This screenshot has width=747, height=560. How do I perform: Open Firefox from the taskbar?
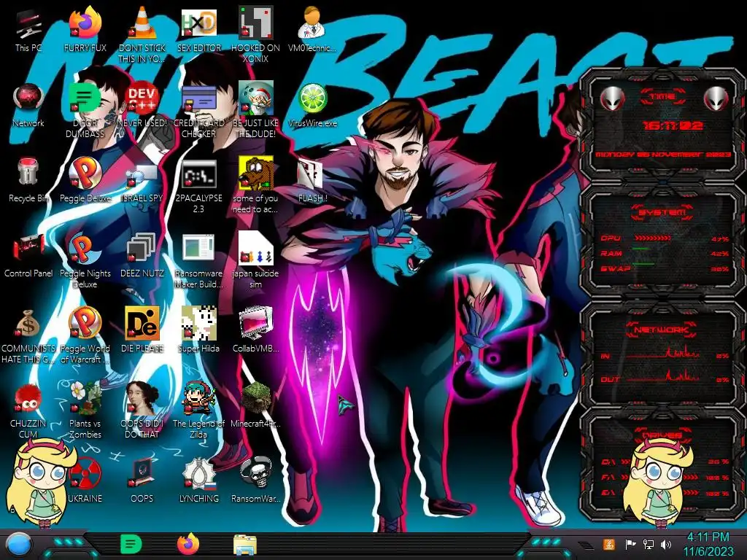click(188, 544)
